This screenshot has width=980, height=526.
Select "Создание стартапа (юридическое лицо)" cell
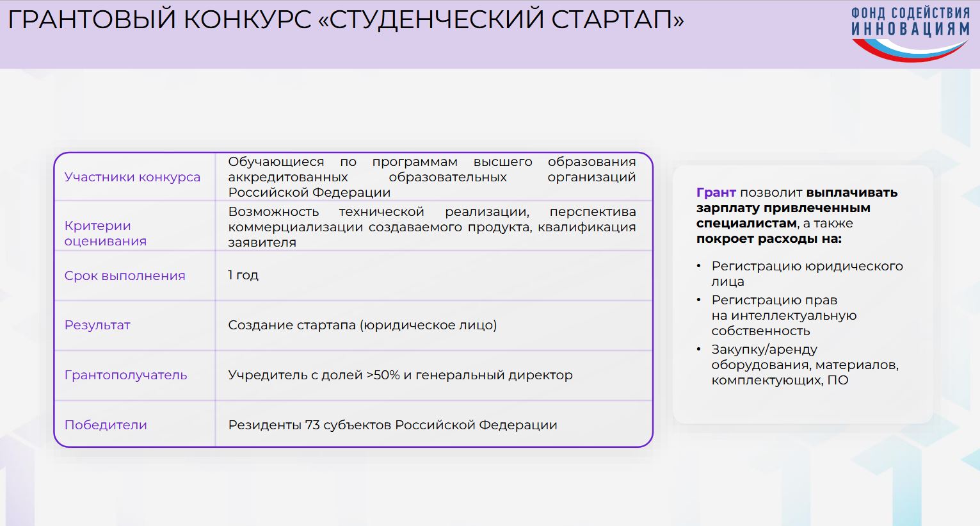[362, 325]
